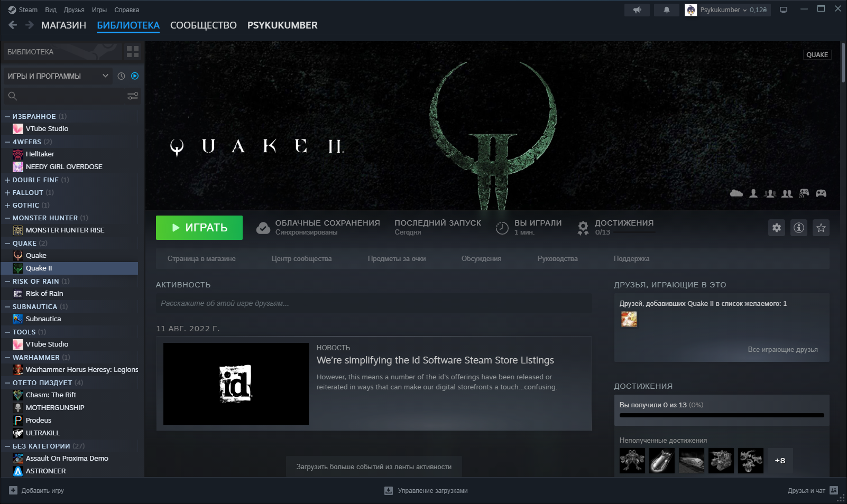The image size is (847, 504).
Task: Toggle the ready-to-play filter icon
Action: [x=135, y=76]
